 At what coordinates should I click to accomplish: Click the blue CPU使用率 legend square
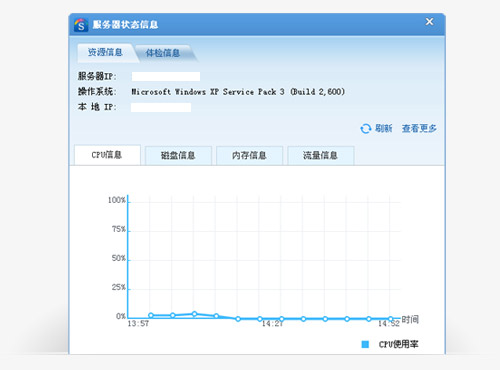click(365, 344)
